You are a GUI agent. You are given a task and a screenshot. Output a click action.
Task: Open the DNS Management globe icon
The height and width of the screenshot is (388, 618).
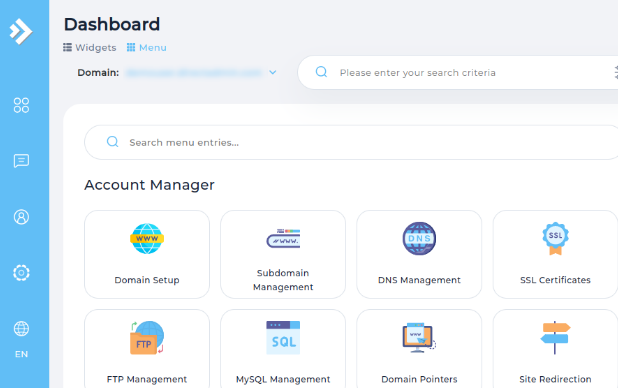tap(419, 239)
